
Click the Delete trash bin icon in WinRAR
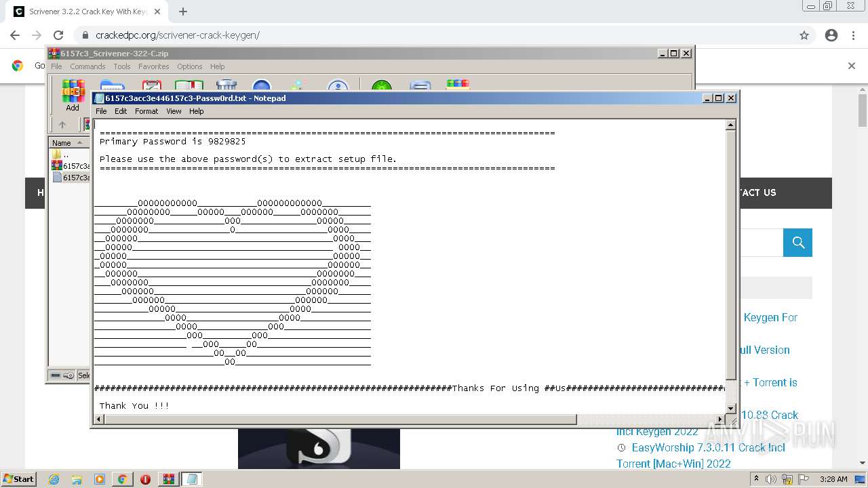(226, 85)
